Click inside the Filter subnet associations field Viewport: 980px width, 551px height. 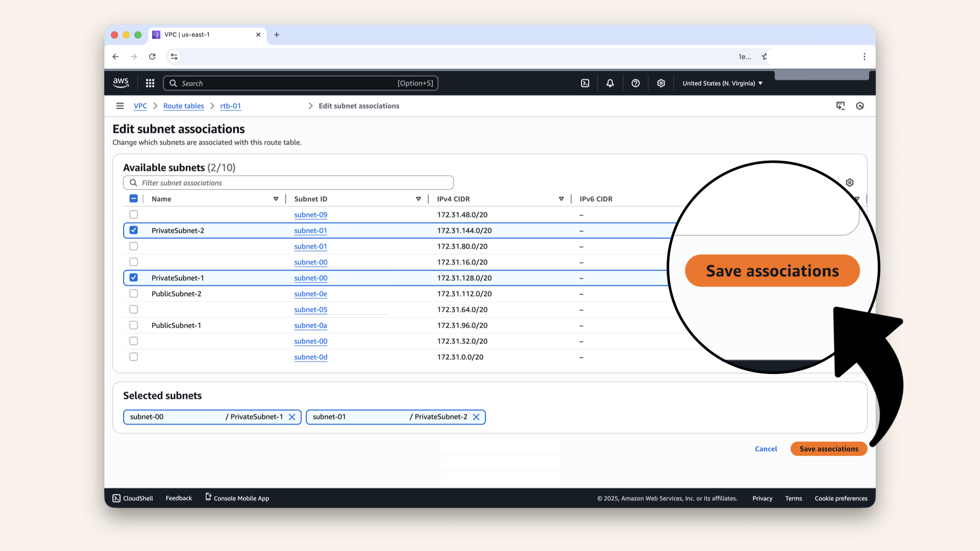point(288,182)
